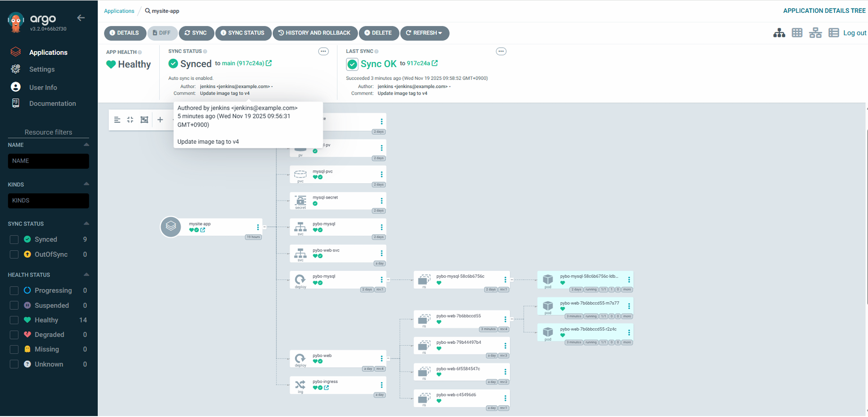Open the kebab menu for the pybo-ingress node
868x417 pixels.
click(x=382, y=385)
